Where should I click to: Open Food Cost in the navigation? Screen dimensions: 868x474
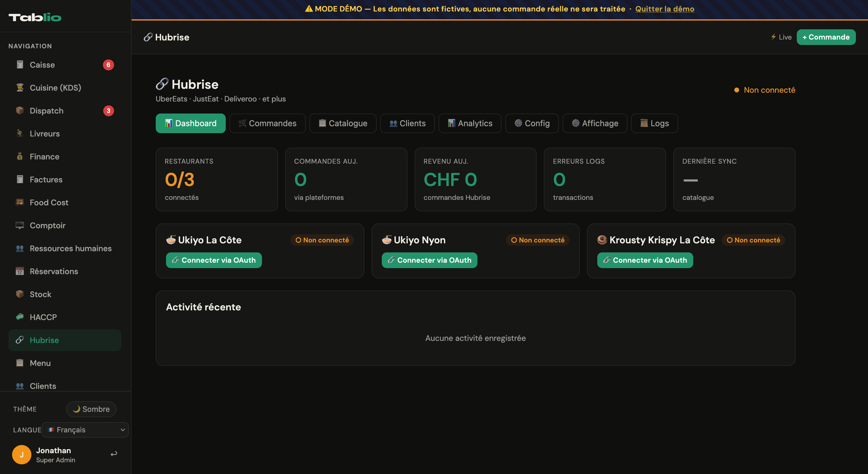65,202
